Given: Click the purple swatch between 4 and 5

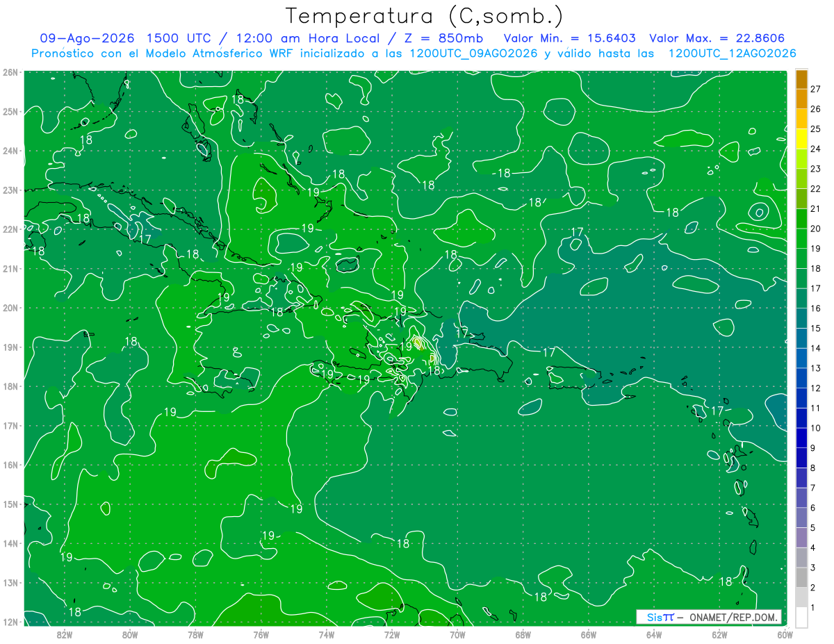Looking at the screenshot, I should tap(801, 538).
